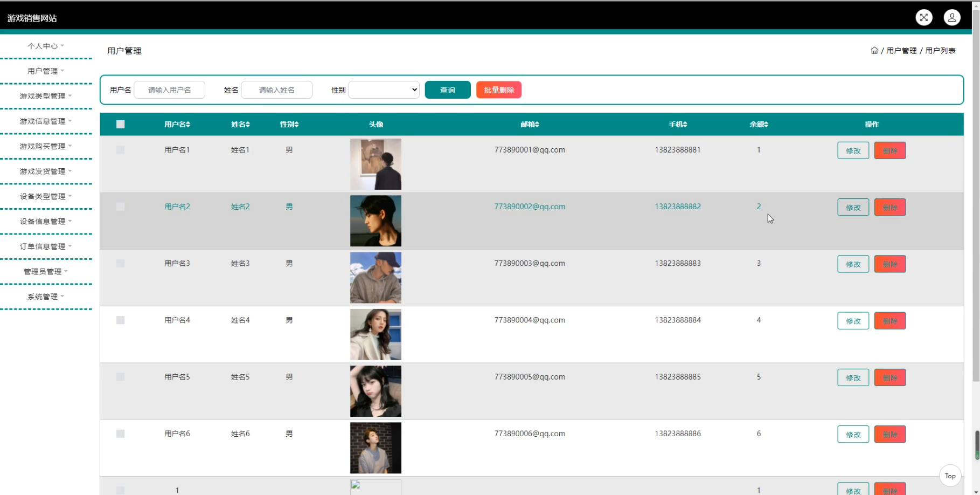Sort table by 性别 column arrows

point(296,125)
